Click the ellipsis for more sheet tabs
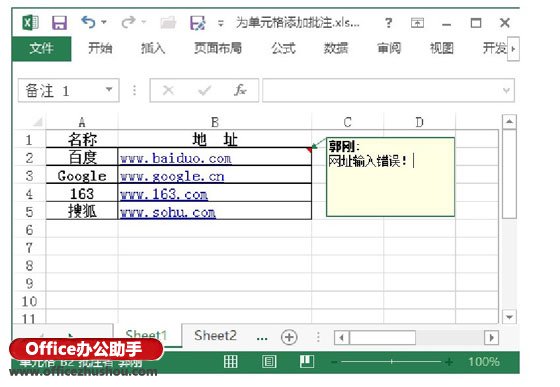The image size is (560, 387). 262,337
